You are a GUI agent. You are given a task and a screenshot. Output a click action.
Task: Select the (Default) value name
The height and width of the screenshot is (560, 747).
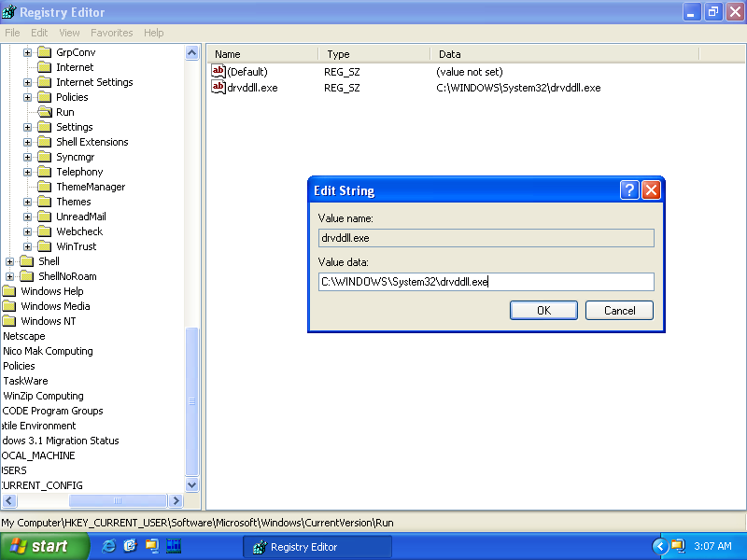[247, 72]
